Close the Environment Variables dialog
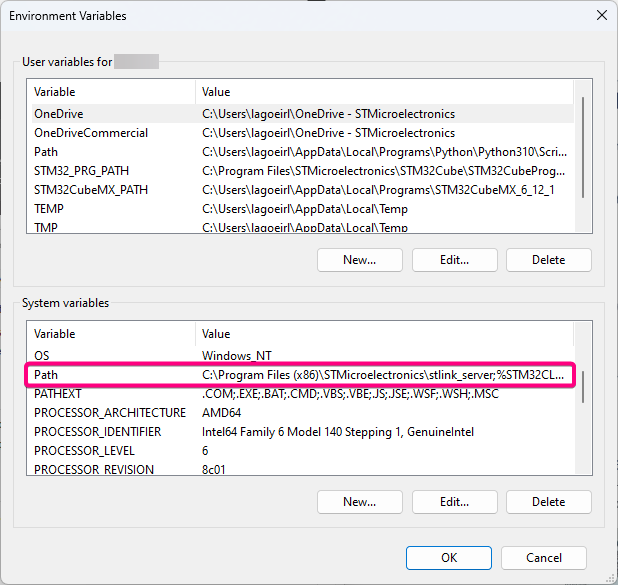Screen dimensions: 618x585 pos(601,16)
